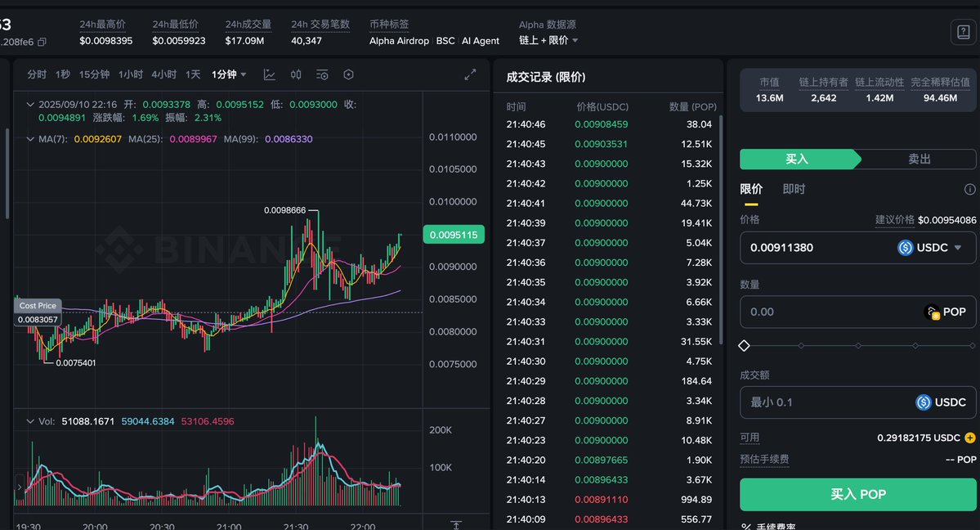Image resolution: width=980 pixels, height=530 pixels.
Task: Open the 手续费率 fee rate link
Action: [x=776, y=527]
